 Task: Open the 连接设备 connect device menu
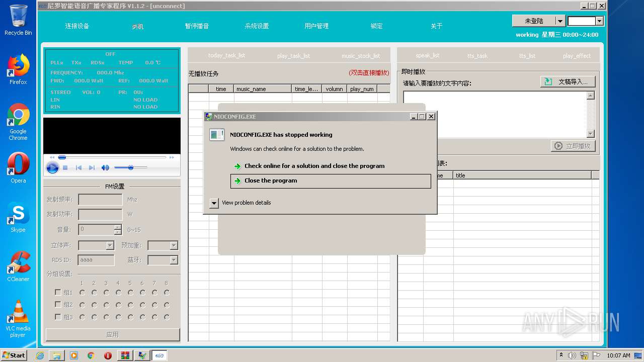[x=77, y=26]
